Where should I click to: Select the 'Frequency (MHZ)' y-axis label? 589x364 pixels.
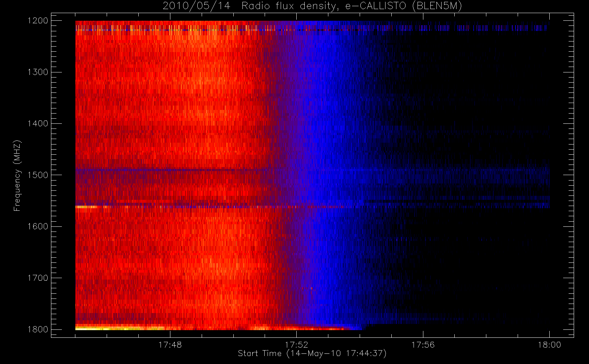point(17,175)
